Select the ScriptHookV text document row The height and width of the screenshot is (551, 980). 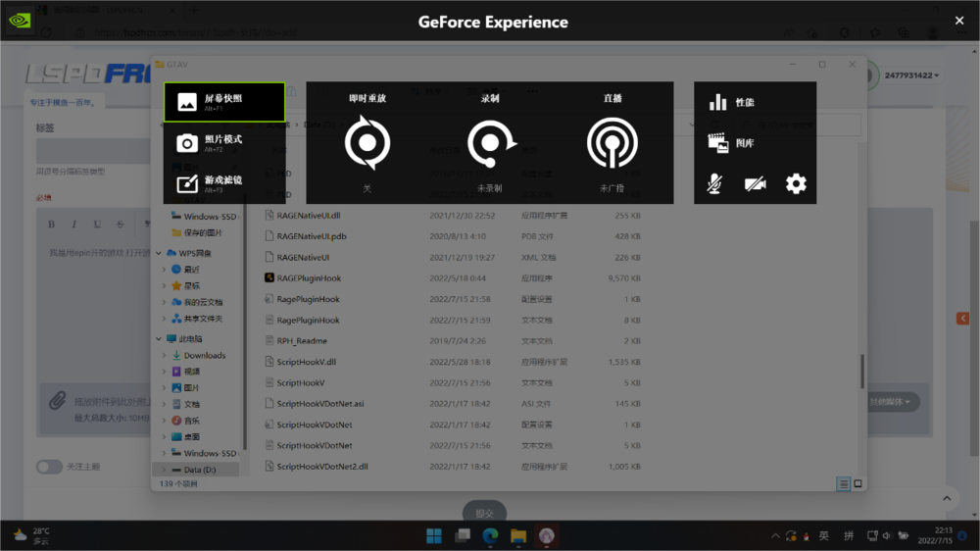click(x=453, y=382)
